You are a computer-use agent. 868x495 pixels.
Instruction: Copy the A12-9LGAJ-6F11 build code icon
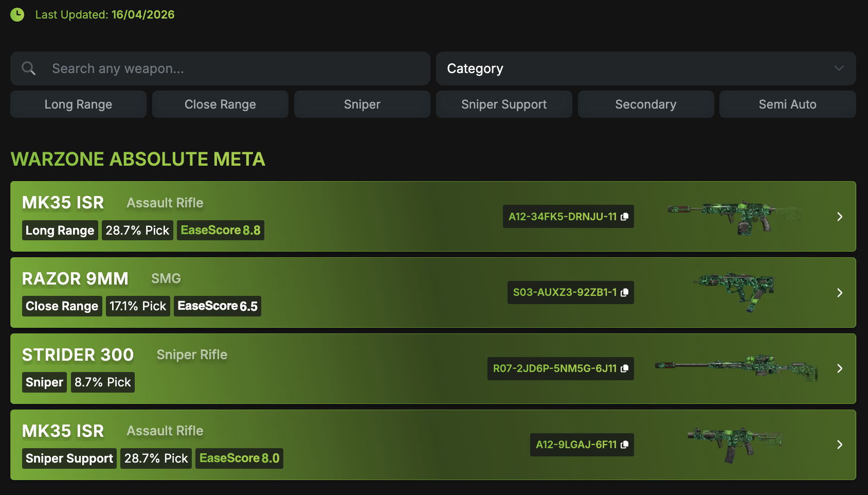click(x=624, y=445)
